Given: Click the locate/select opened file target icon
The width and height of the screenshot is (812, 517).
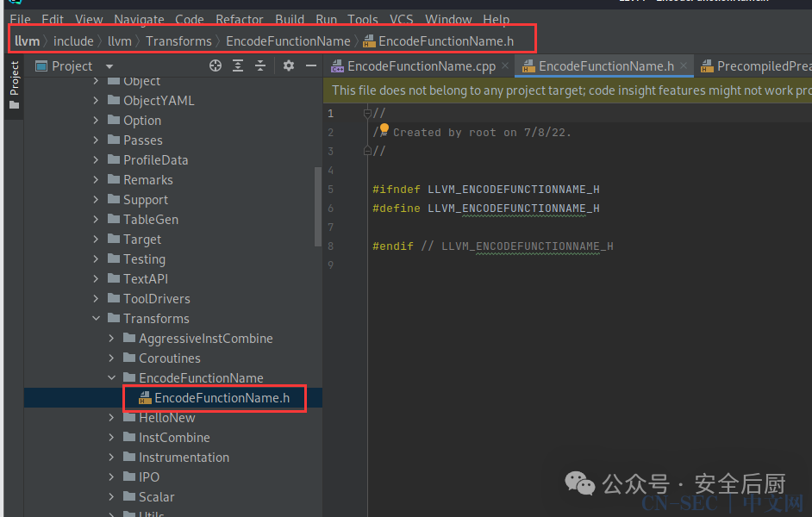Looking at the screenshot, I should pyautogui.click(x=215, y=65).
